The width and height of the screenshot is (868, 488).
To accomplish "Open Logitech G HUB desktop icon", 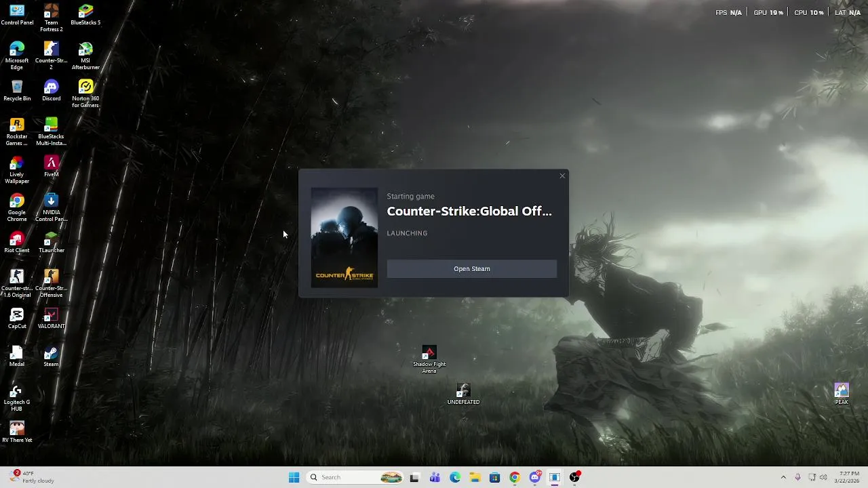I will (17, 397).
